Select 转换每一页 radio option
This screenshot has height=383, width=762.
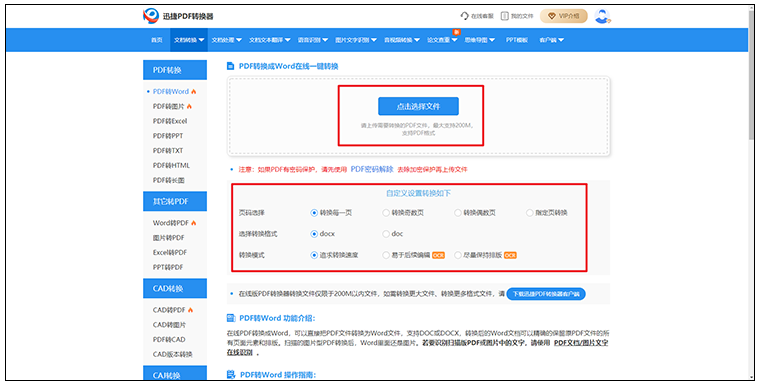[314, 213]
